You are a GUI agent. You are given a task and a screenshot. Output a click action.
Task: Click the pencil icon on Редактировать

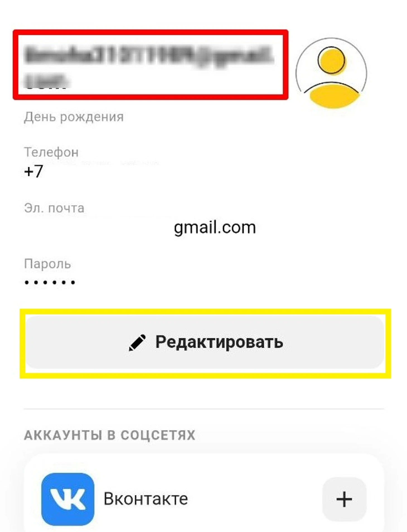coord(137,342)
